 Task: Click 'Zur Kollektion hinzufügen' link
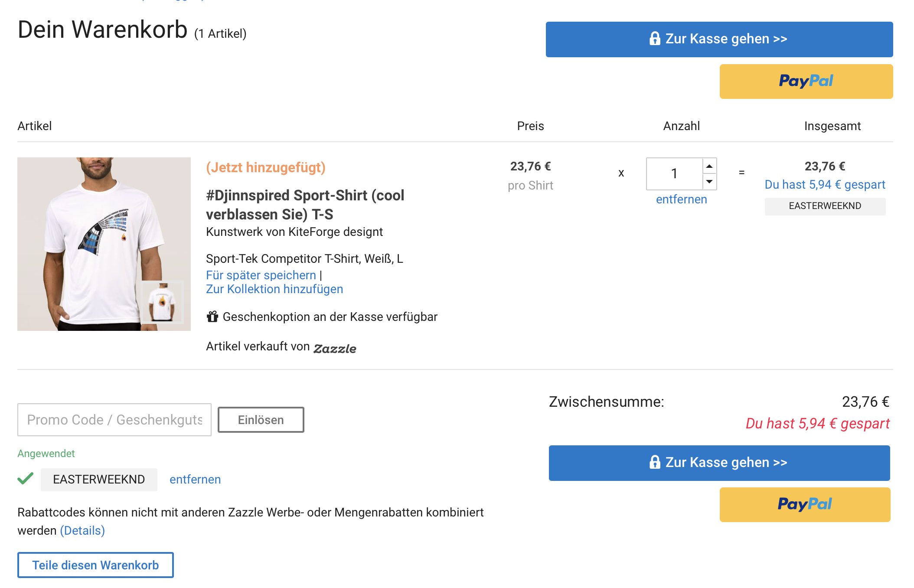pyautogui.click(x=274, y=289)
